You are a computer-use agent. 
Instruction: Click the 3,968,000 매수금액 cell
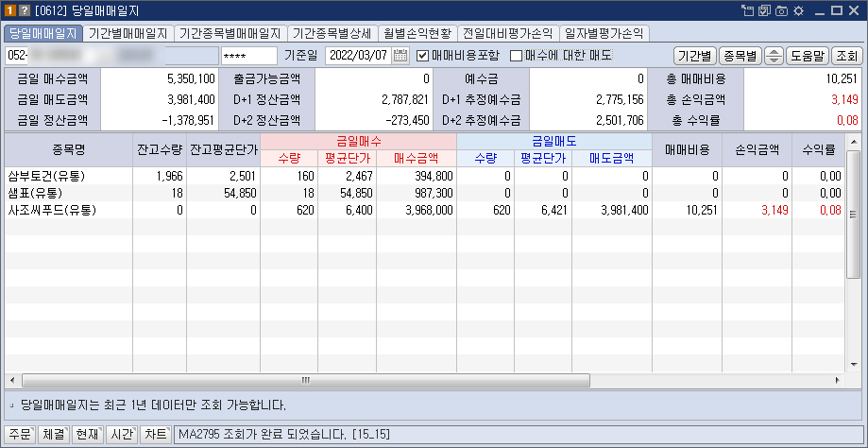(x=417, y=211)
